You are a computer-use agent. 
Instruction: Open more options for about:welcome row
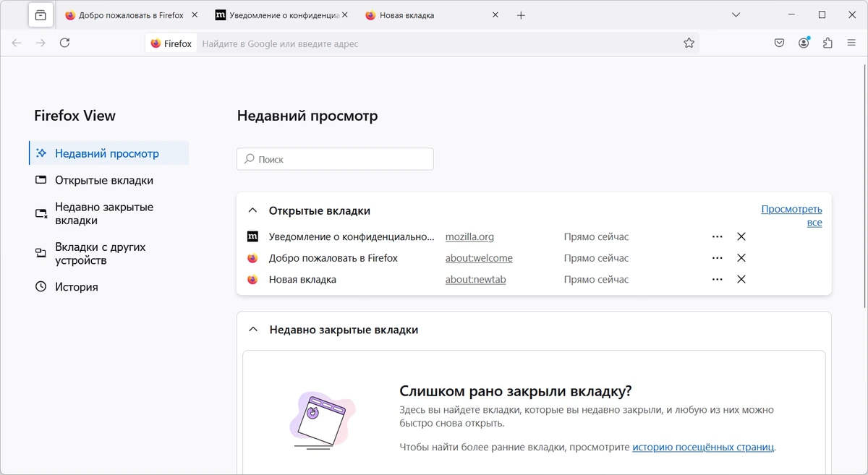[x=718, y=258]
